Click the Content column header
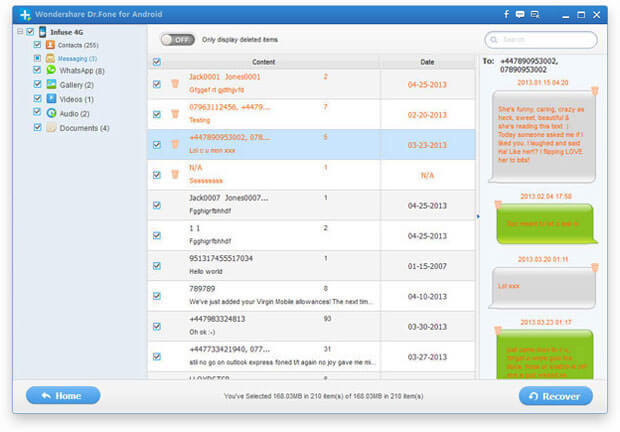The width and height of the screenshot is (620, 432). (x=263, y=62)
